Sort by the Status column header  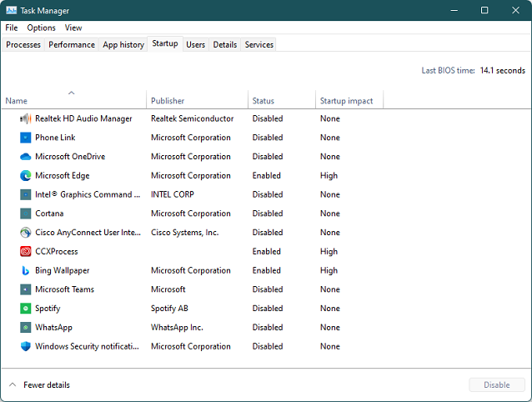282,99
